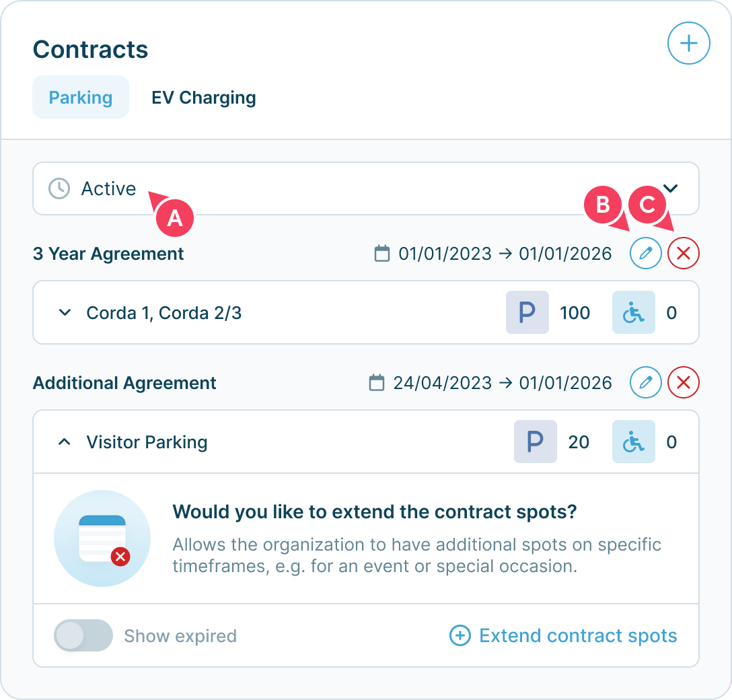Click the calendar icon beside 01/01/2023
The width and height of the screenshot is (732, 700).
(x=383, y=254)
